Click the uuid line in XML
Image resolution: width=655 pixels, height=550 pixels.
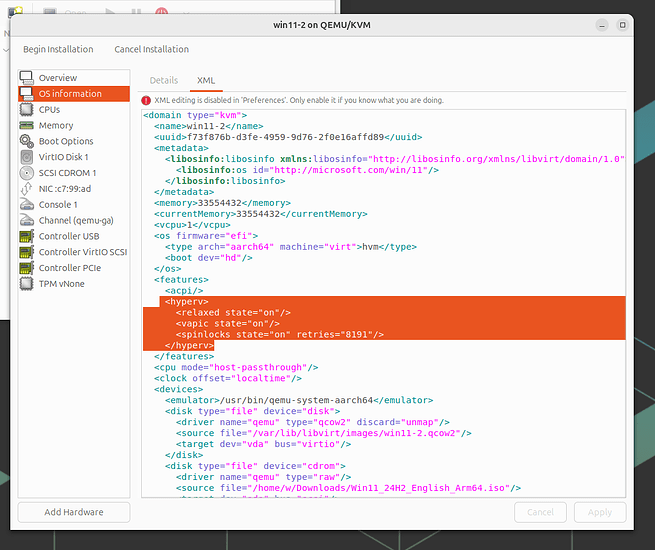288,137
